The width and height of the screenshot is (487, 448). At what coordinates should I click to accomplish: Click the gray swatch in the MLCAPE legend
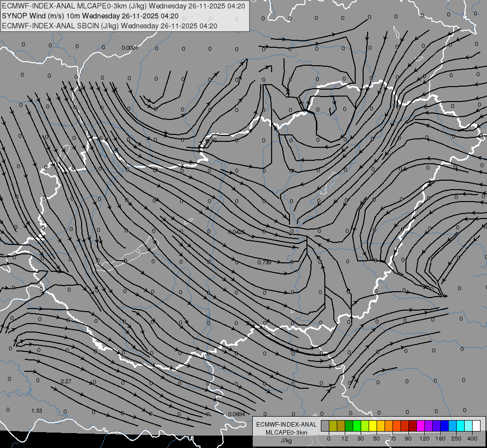point(325,426)
